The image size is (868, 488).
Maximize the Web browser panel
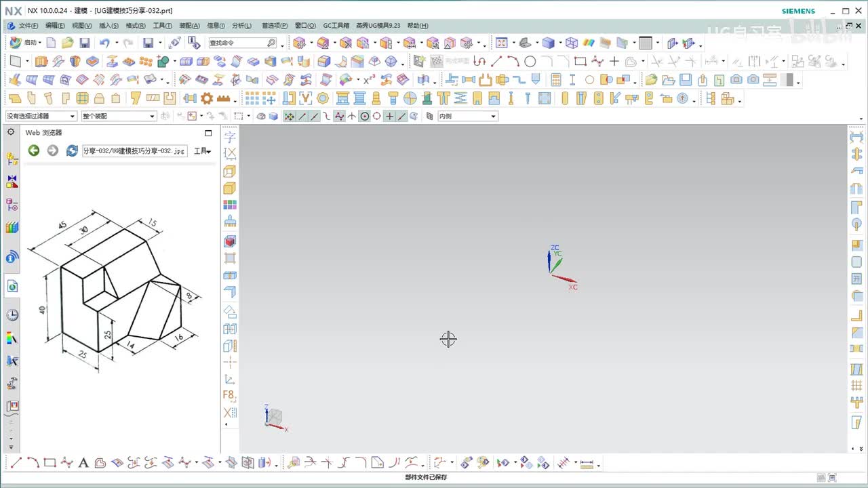coord(208,133)
